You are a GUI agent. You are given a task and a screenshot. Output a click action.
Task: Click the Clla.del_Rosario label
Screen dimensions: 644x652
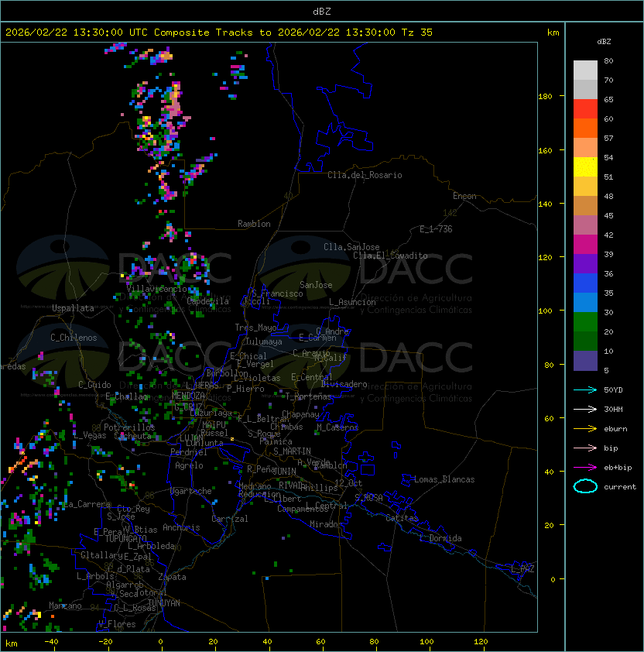(365, 175)
